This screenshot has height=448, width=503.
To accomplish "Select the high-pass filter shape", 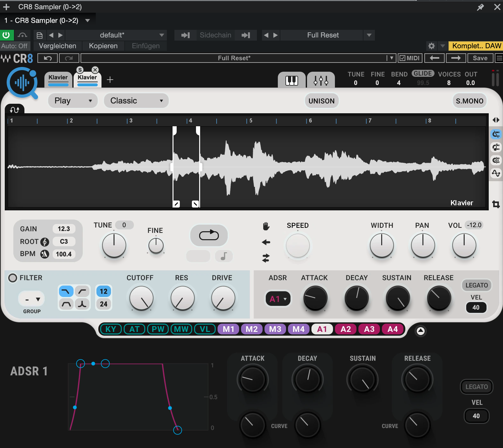I will (82, 291).
